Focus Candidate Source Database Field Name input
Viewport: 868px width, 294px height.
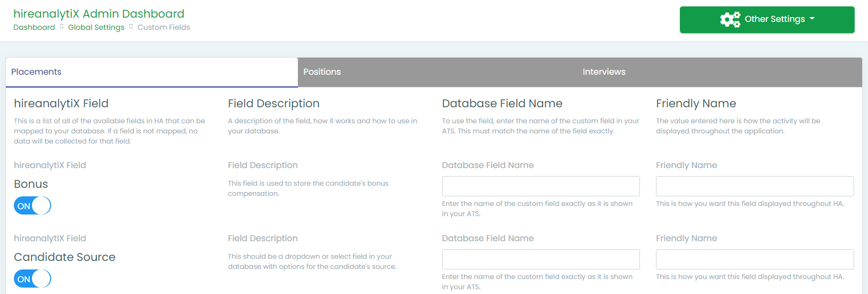click(x=541, y=259)
